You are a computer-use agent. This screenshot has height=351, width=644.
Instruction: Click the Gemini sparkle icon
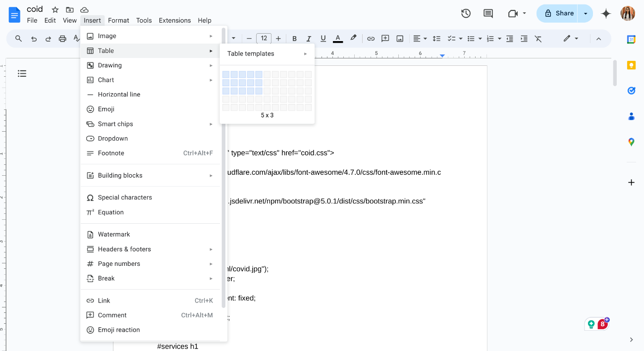(606, 13)
